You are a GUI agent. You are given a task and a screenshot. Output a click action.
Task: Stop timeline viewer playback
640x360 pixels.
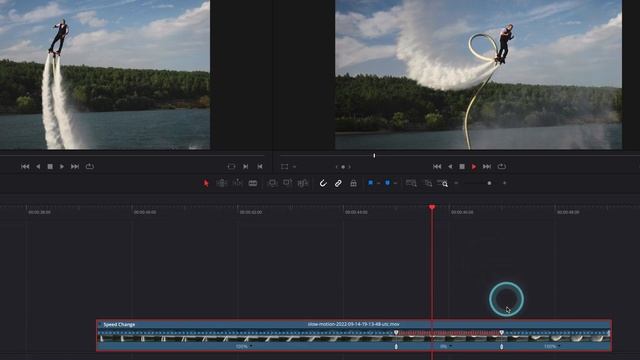pos(462,167)
